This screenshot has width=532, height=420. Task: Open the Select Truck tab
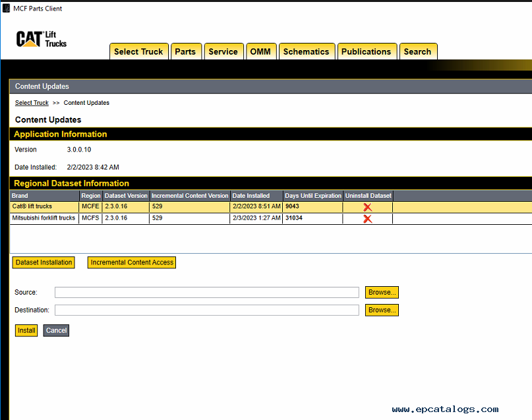(x=138, y=51)
